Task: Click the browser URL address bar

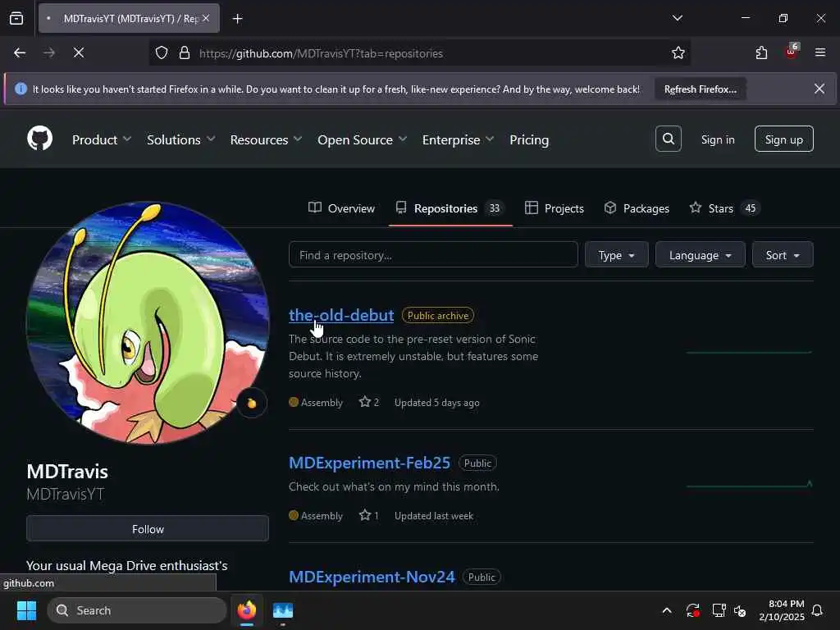Action: click(x=418, y=53)
